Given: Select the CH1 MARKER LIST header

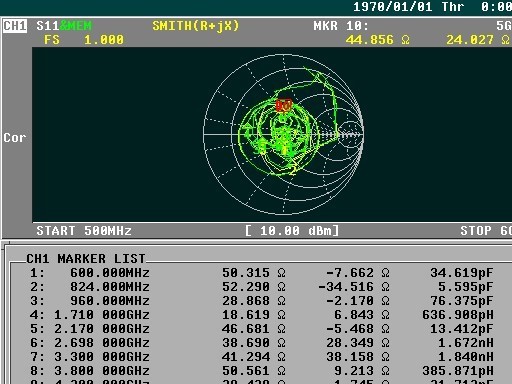Looking at the screenshot, I should coord(86,259).
